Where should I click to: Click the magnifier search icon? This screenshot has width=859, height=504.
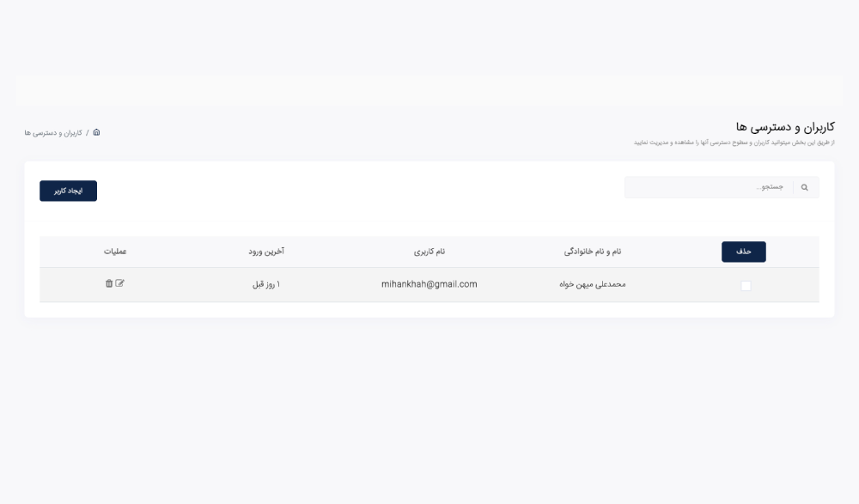pyautogui.click(x=805, y=187)
